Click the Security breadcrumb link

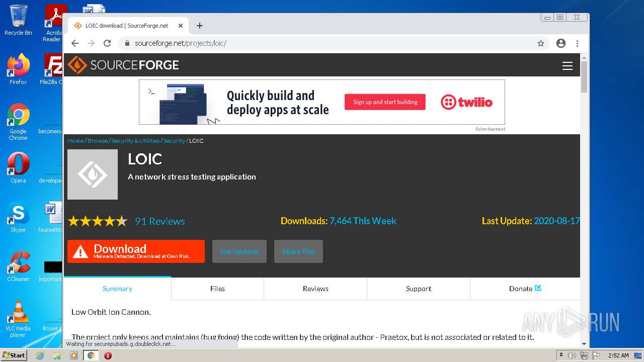pyautogui.click(x=174, y=141)
